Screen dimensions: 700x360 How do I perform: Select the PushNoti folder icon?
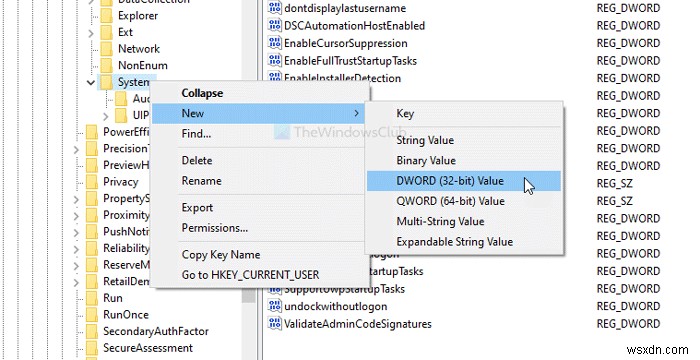click(92, 231)
